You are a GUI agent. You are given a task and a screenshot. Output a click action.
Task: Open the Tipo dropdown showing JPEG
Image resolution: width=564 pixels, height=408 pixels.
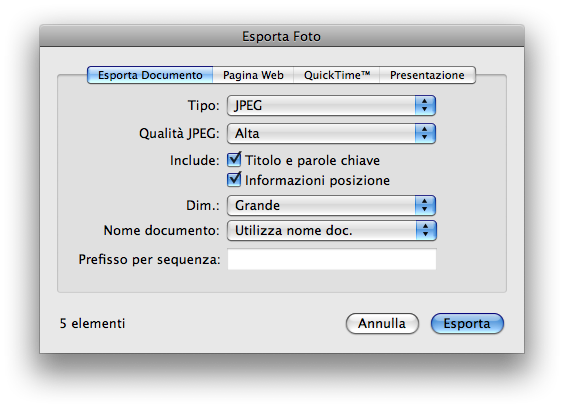coord(331,105)
